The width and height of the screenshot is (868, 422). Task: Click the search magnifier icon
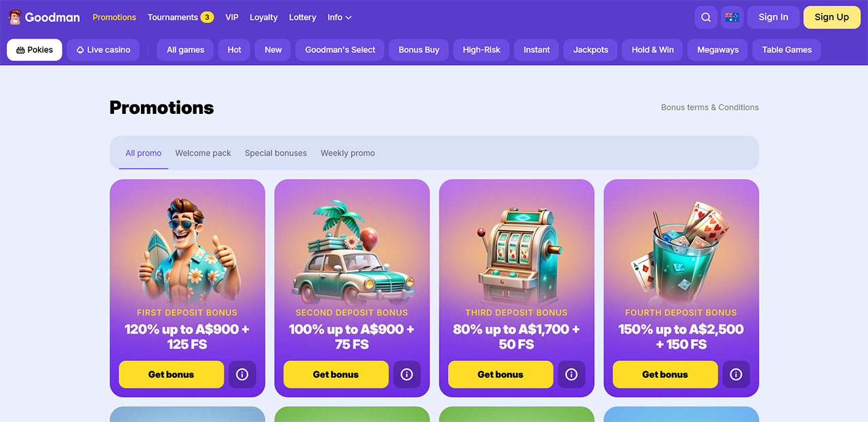(706, 18)
